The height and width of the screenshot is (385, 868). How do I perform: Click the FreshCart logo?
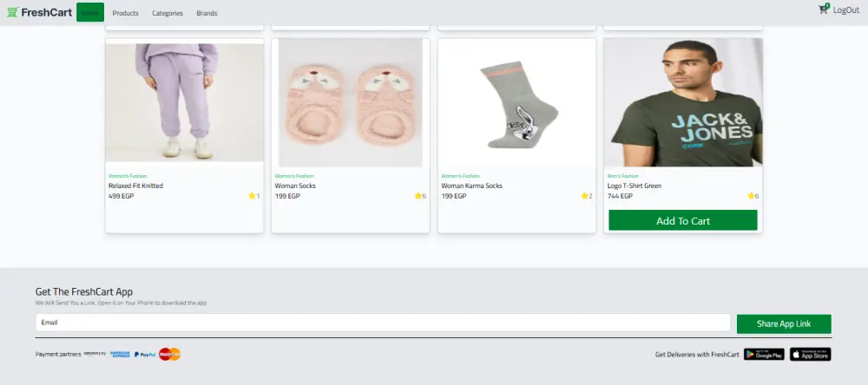click(40, 12)
